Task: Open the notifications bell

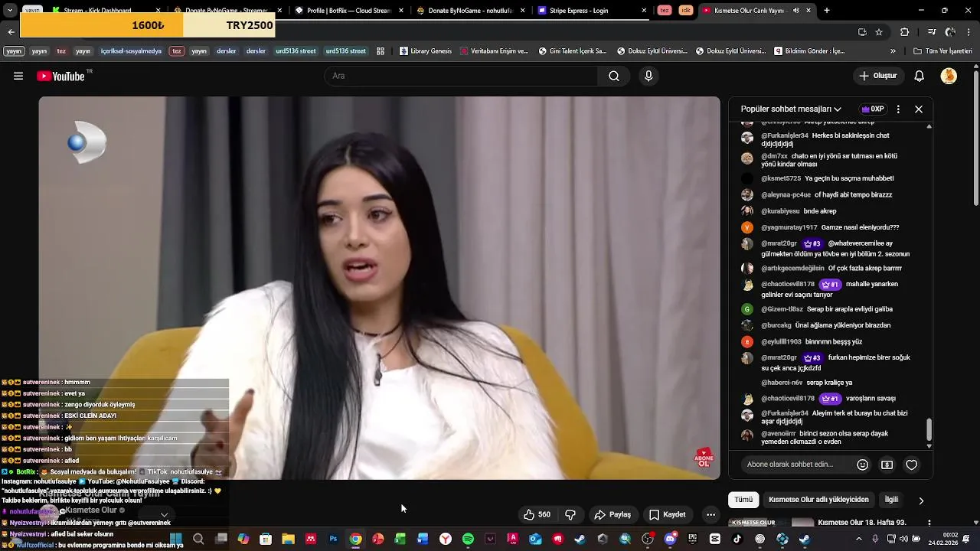Action: click(x=920, y=76)
